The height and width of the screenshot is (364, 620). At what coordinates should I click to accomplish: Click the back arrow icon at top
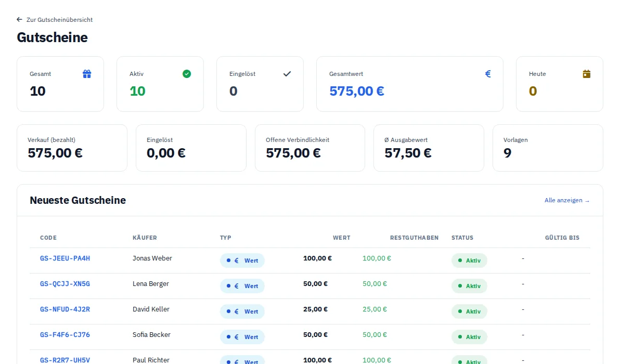pyautogui.click(x=19, y=19)
